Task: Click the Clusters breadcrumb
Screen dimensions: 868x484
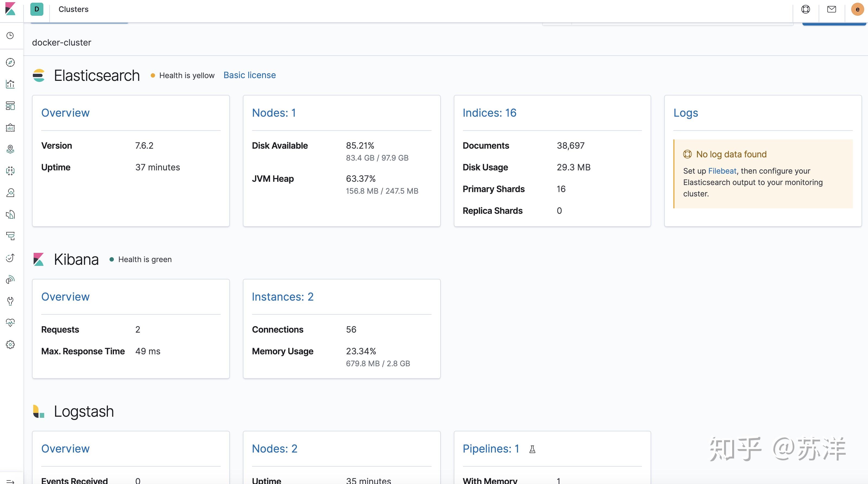Action: point(73,9)
